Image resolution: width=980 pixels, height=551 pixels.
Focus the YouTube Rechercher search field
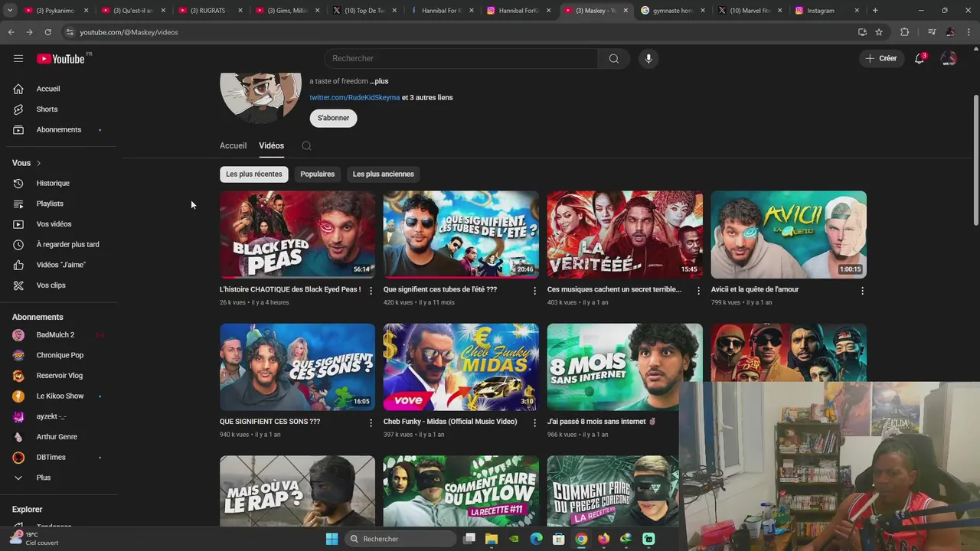(x=461, y=58)
